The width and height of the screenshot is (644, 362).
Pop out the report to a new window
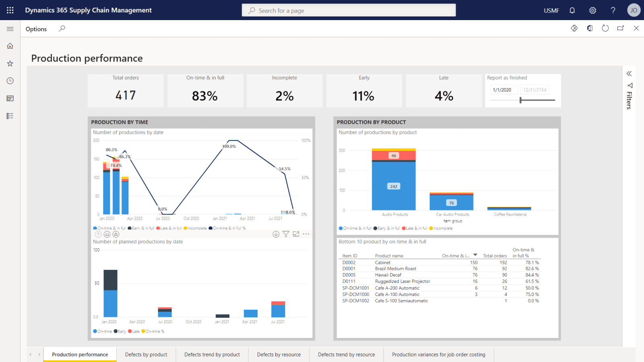621,28
